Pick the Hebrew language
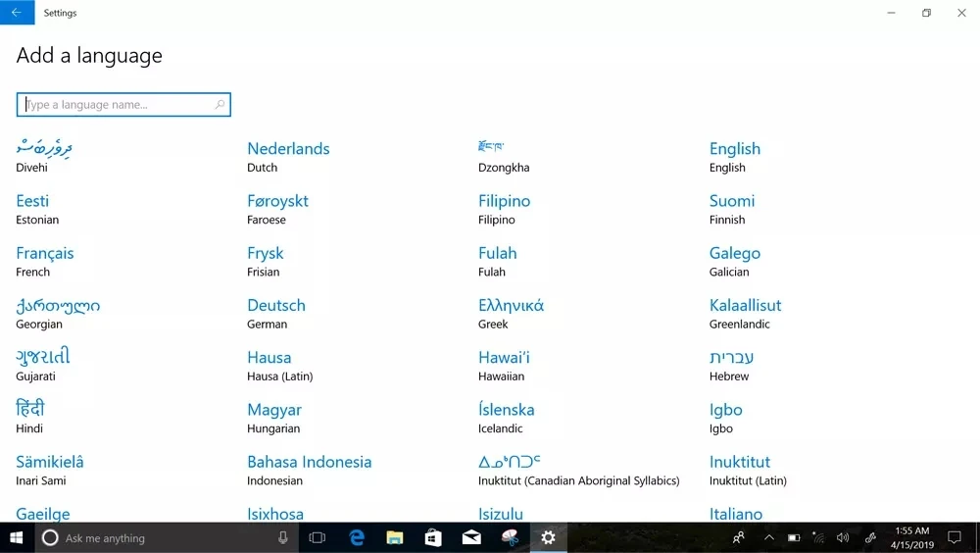This screenshot has height=553, width=980. pos(731,366)
